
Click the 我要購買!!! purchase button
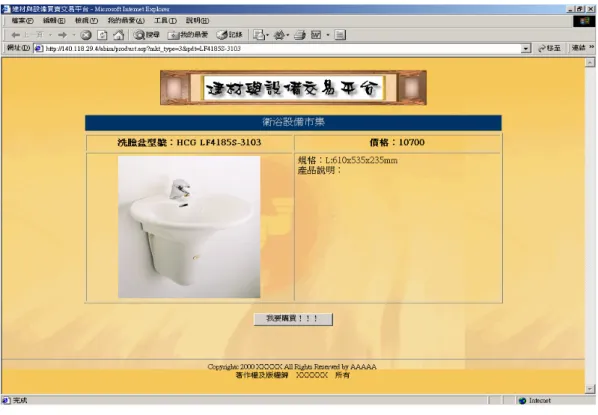click(293, 319)
